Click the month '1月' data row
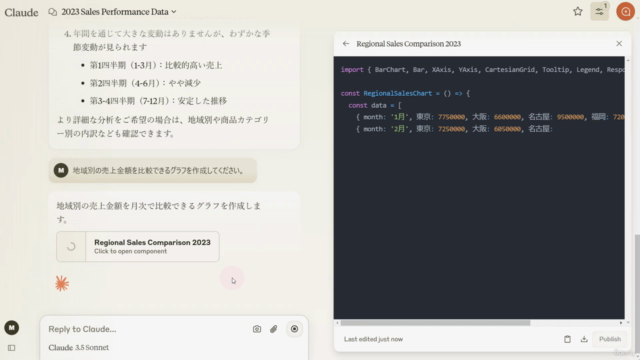Screen dimensions: 640x360 pos(490,117)
